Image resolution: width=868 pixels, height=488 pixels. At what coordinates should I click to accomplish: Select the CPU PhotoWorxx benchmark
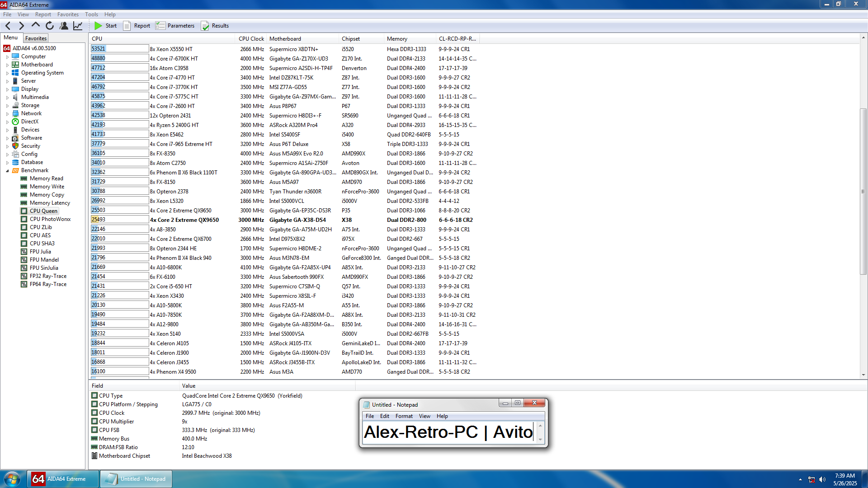[x=50, y=219]
